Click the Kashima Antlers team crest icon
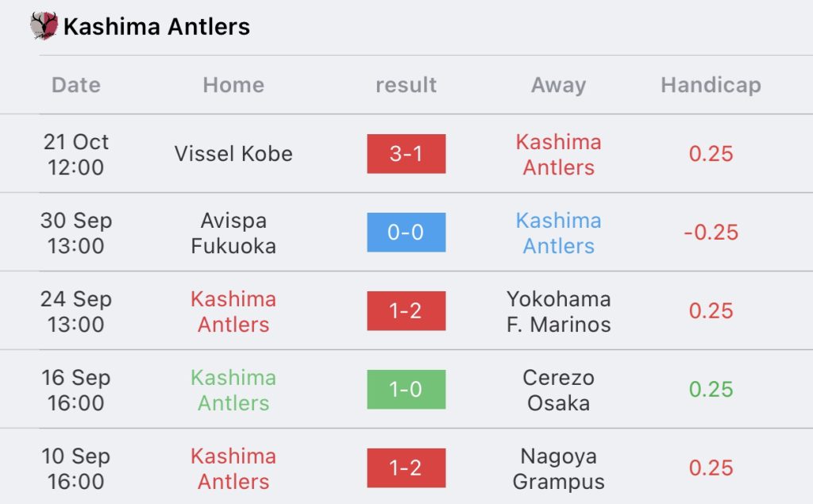The height and width of the screenshot is (504, 813). pyautogui.click(x=44, y=26)
